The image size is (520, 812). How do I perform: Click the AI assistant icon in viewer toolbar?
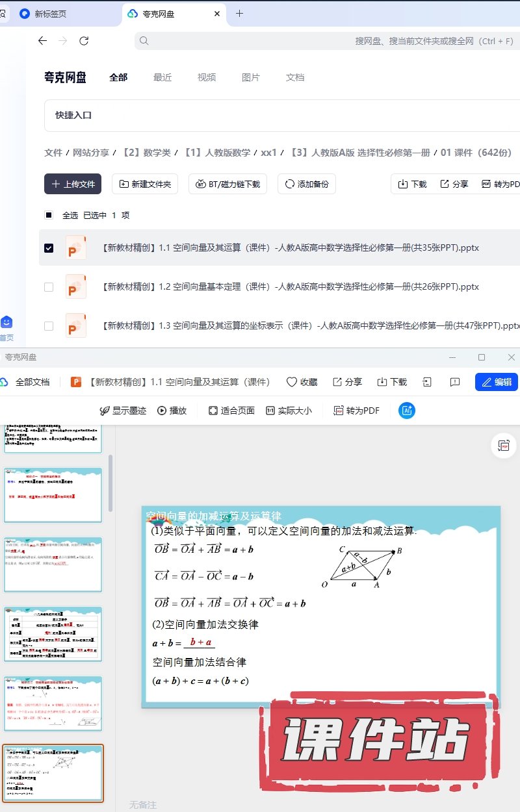pyautogui.click(x=408, y=411)
